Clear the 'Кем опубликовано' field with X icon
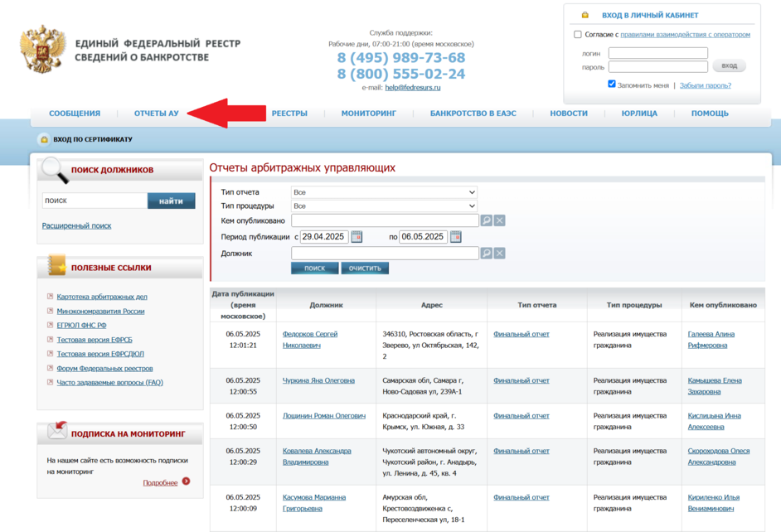The image size is (781, 532). coord(500,220)
